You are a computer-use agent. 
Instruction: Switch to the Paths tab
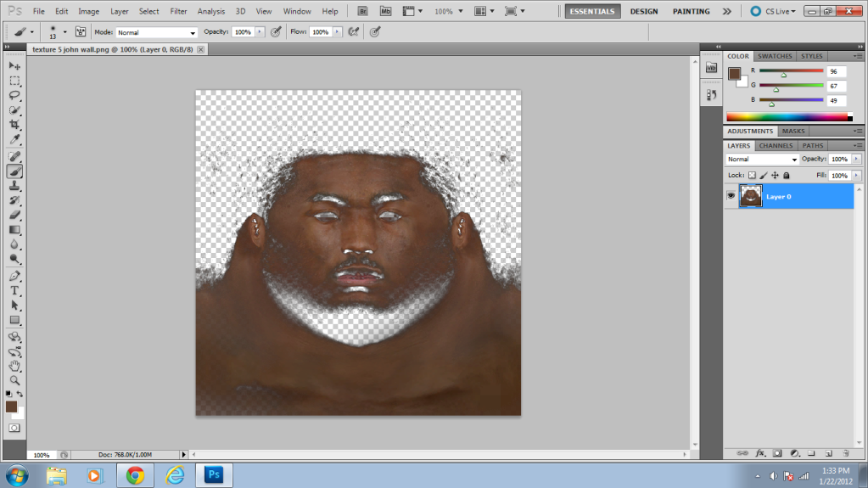813,146
